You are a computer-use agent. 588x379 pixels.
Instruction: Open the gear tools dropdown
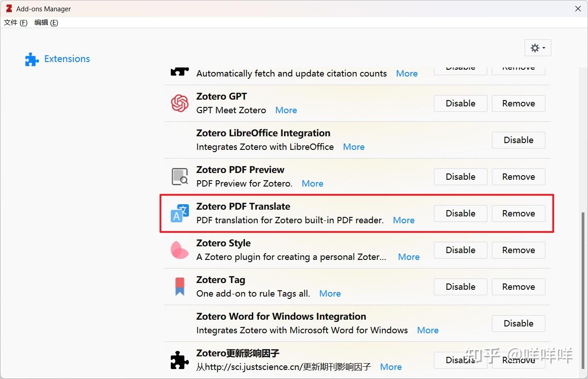[x=538, y=48]
